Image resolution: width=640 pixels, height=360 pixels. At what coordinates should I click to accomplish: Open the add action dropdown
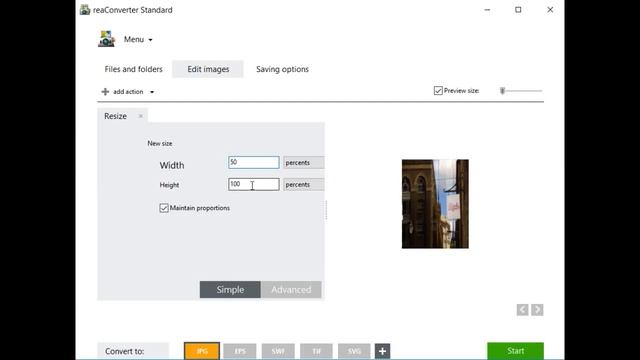click(128, 92)
